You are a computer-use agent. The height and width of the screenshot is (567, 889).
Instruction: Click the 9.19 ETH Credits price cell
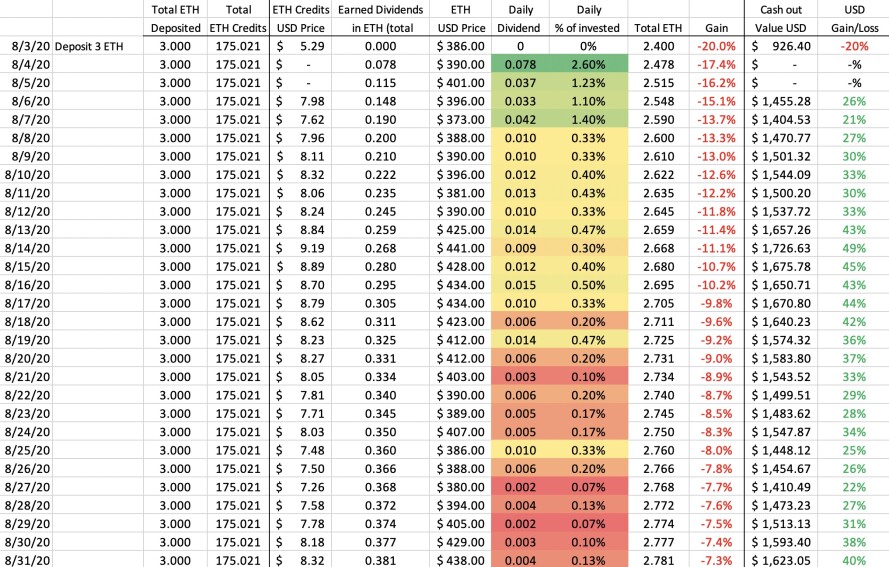(x=300, y=248)
